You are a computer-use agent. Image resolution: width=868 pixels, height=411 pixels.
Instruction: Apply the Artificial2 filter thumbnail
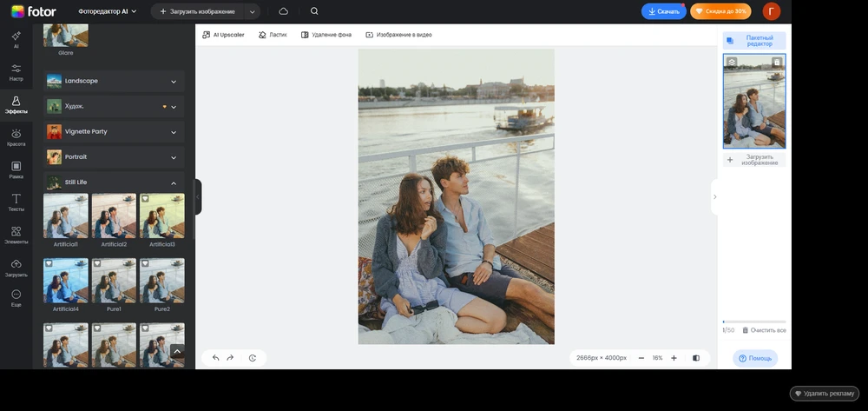click(x=114, y=215)
